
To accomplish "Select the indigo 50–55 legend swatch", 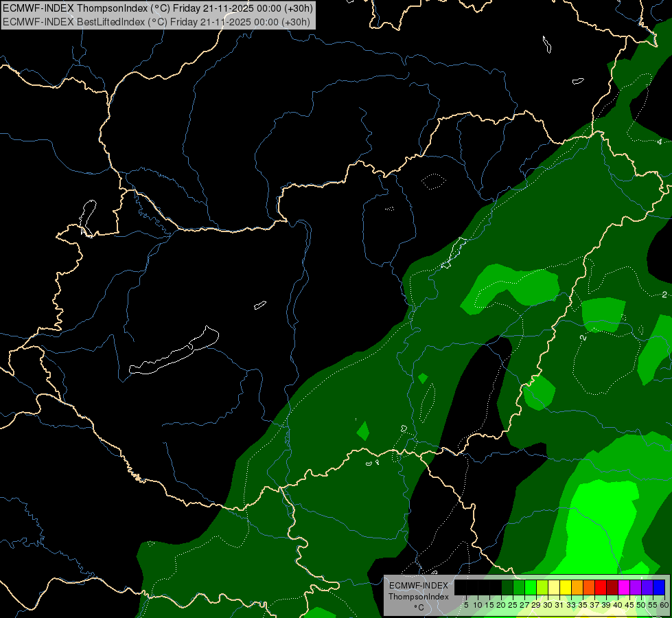I will tap(647, 587).
